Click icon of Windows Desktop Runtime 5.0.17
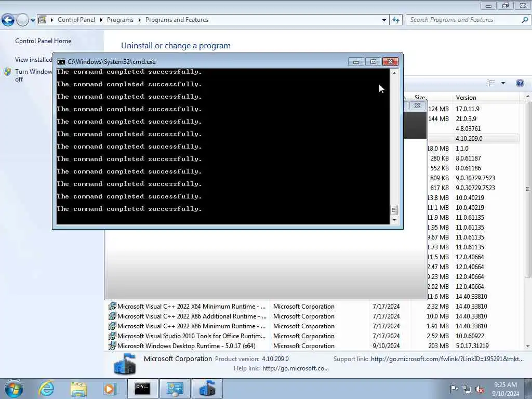 pyautogui.click(x=112, y=345)
